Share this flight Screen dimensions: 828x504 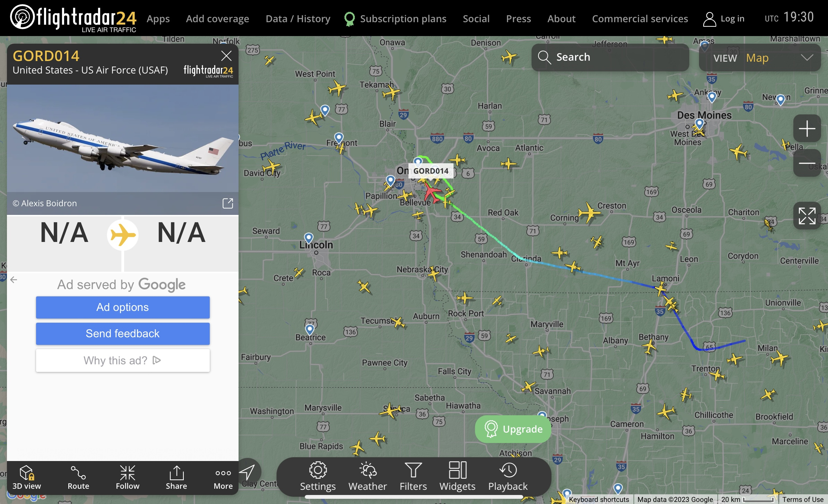[x=176, y=477]
